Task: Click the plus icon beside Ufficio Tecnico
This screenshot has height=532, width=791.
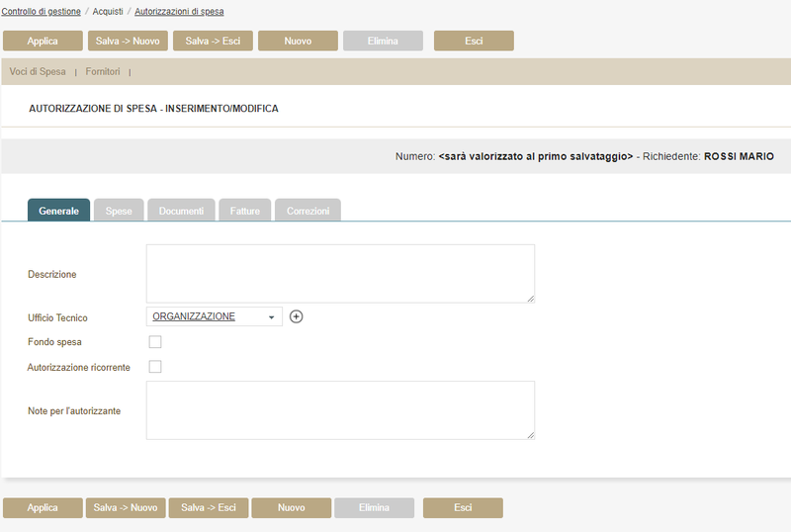Action: 296,316
